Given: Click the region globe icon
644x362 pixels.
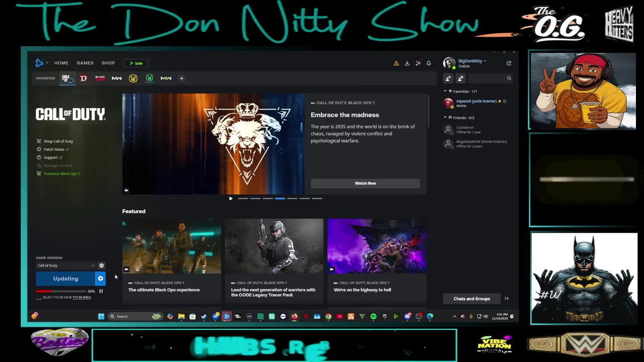Looking at the screenshot, I should click(101, 265).
